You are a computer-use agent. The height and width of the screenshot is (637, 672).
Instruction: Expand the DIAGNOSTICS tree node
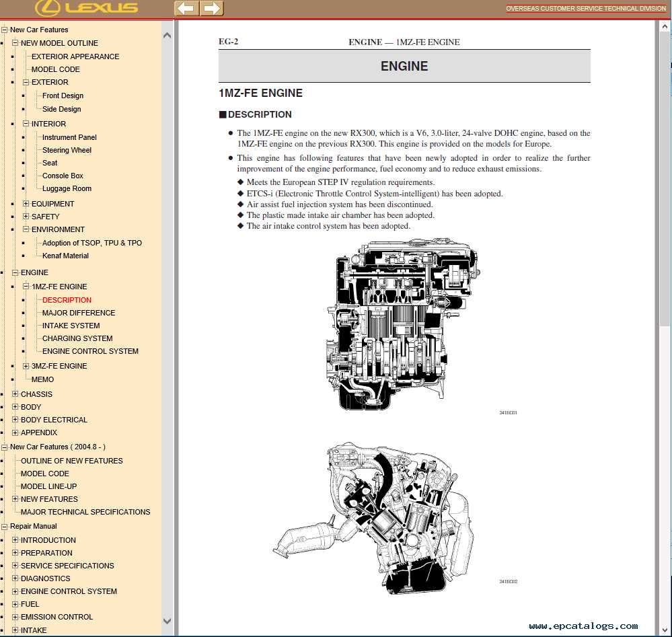pos(15,578)
